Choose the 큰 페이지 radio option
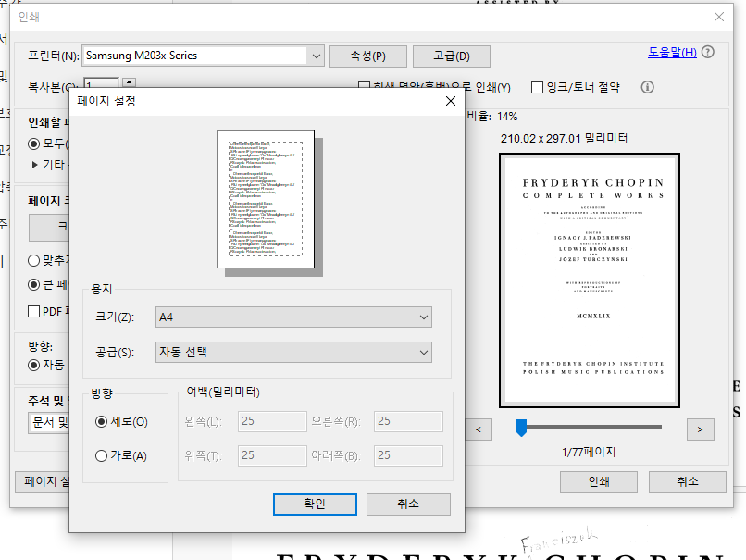Viewport: 746px width, 560px height. (x=33, y=284)
